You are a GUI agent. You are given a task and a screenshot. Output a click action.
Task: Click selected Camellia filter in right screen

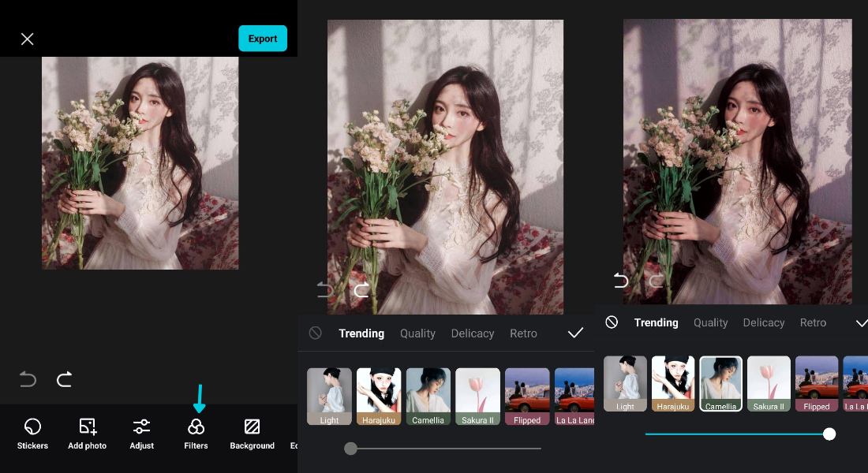point(720,383)
